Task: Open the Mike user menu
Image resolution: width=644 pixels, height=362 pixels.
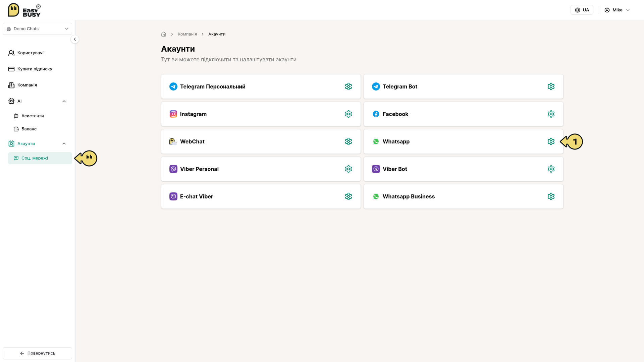Action: (617, 10)
